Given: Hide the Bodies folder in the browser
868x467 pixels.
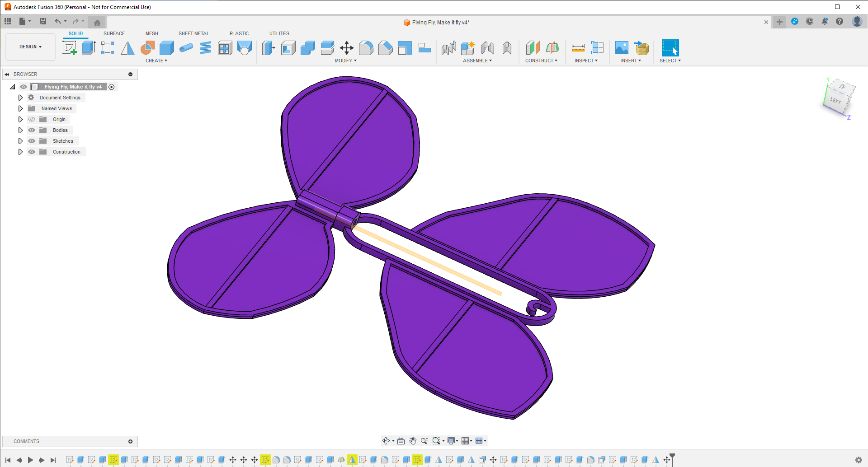Looking at the screenshot, I should [32, 130].
